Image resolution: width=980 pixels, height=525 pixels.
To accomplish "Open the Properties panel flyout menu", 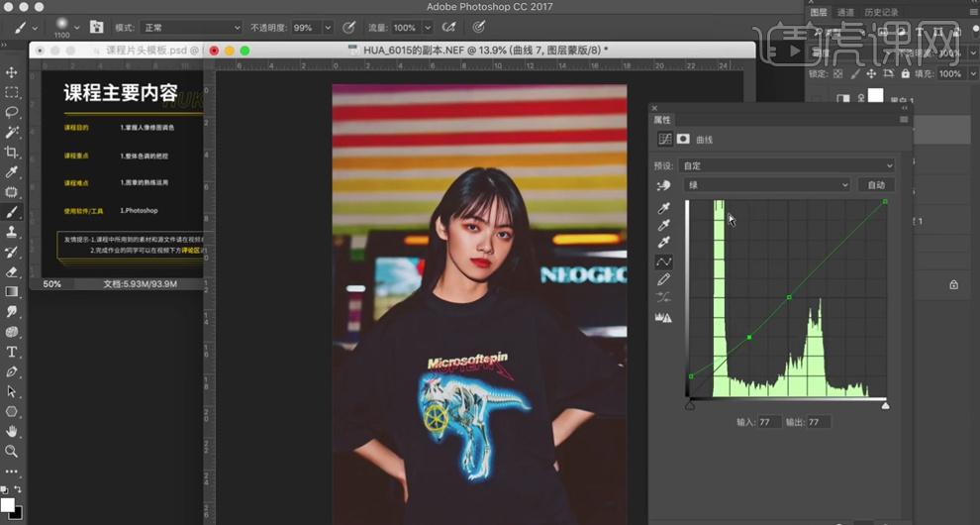I will coord(903,120).
